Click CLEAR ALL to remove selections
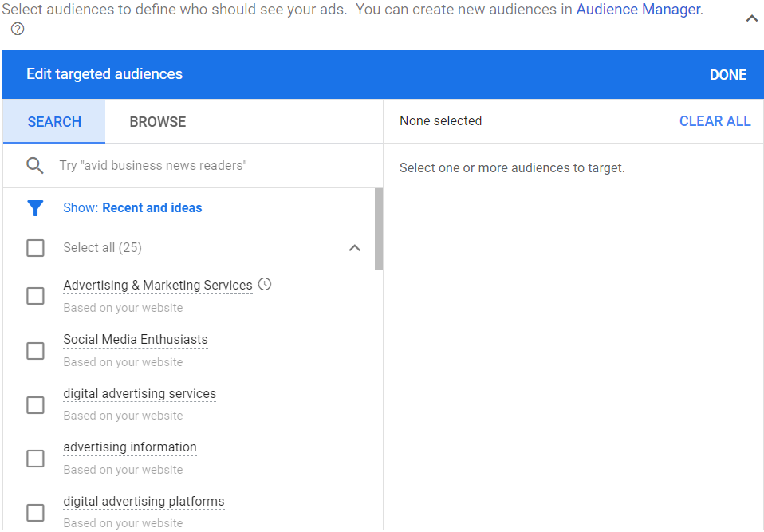764x532 pixels. 715,120
